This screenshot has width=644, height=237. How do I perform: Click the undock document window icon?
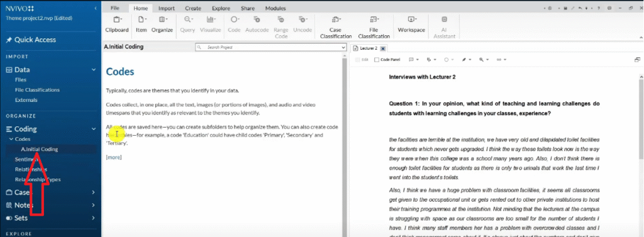coord(638,60)
